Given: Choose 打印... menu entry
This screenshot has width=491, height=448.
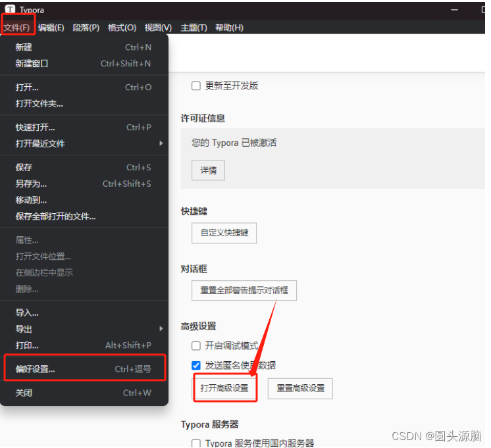Looking at the screenshot, I should pyautogui.click(x=84, y=345).
